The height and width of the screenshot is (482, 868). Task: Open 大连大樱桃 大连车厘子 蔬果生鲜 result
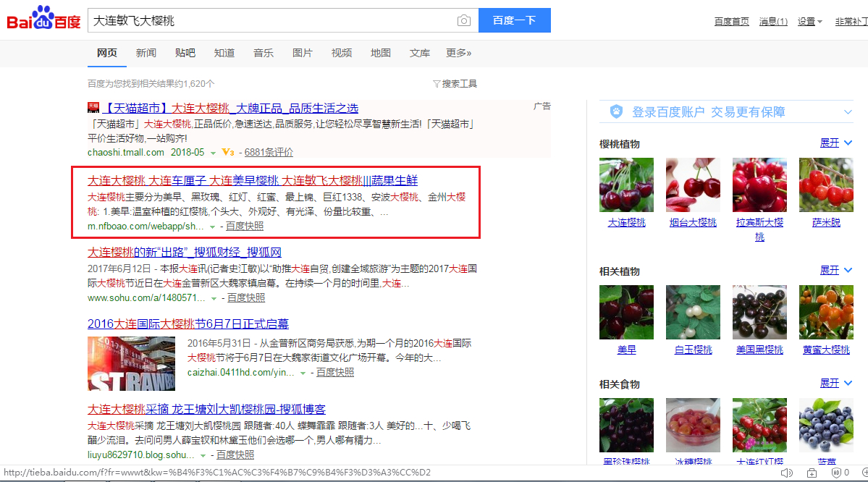(x=253, y=180)
